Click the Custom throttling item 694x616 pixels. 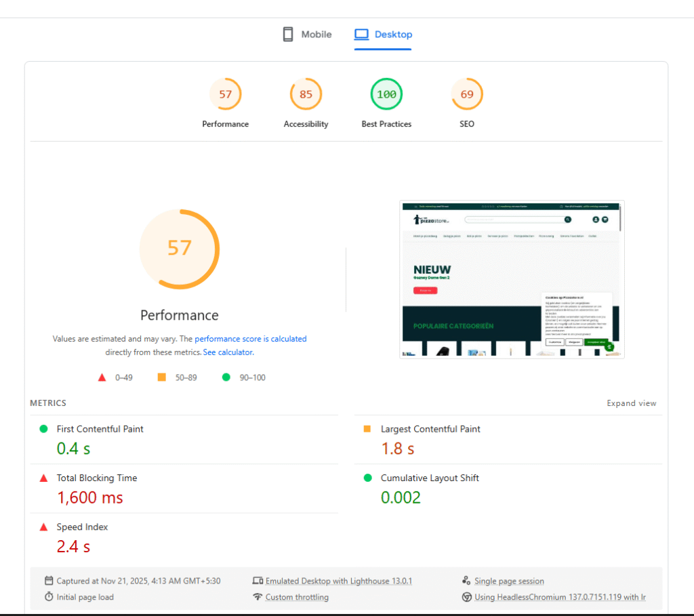[x=296, y=597]
